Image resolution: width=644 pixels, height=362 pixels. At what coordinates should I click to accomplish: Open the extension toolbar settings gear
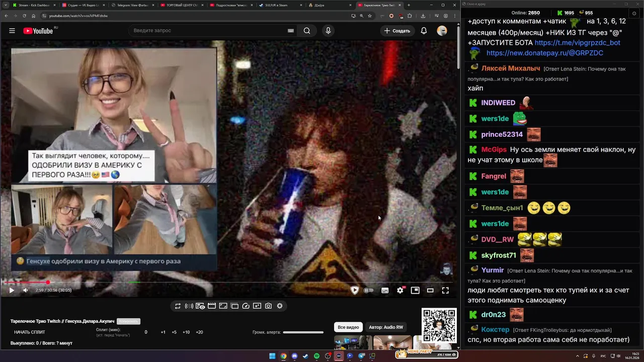point(280,306)
